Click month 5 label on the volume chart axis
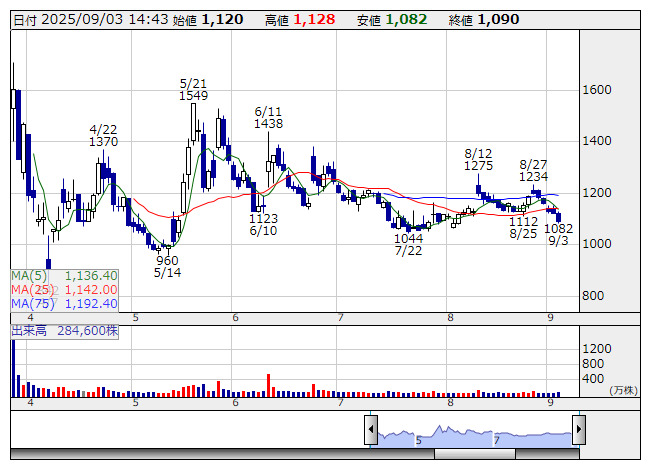 (135, 403)
